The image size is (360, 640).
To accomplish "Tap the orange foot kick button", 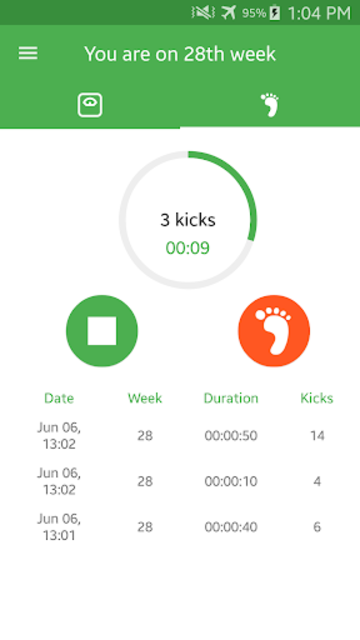I will pyautogui.click(x=274, y=331).
